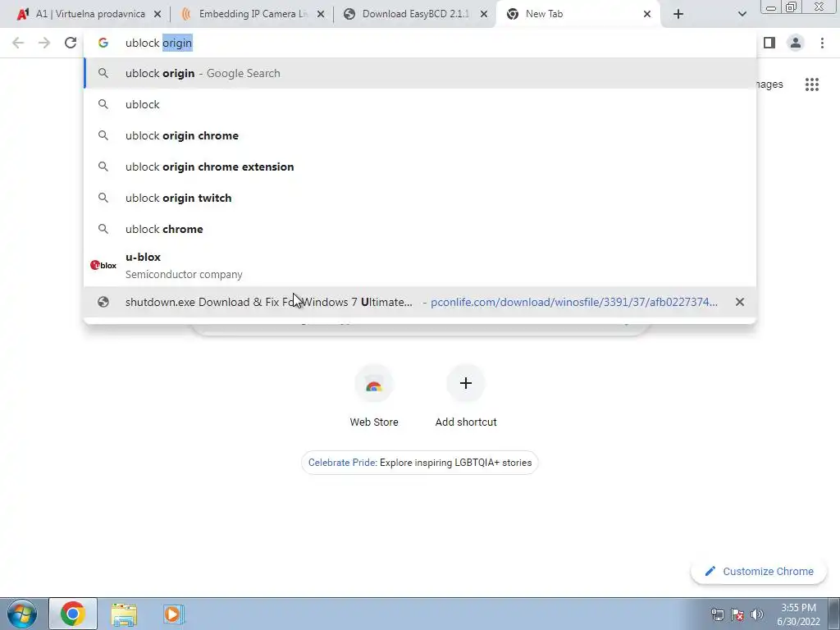Click search icon beside 'ublock origin twitch'
The height and width of the screenshot is (630, 840).
(x=103, y=198)
